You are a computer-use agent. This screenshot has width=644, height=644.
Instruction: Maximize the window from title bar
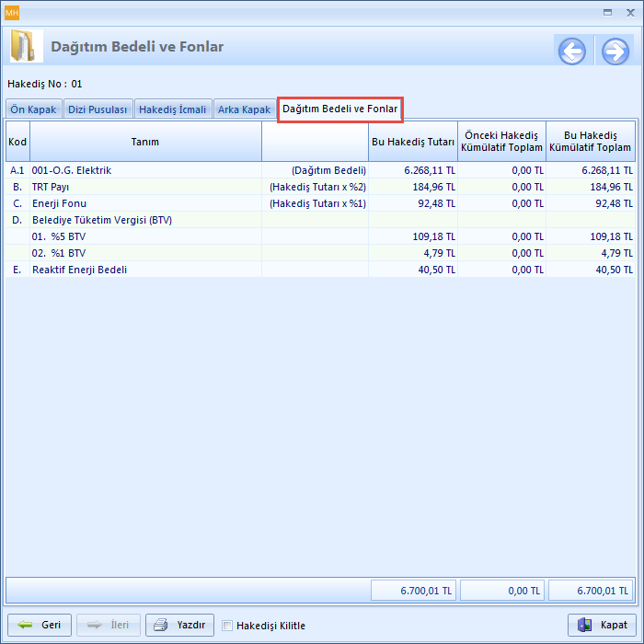click(x=606, y=12)
